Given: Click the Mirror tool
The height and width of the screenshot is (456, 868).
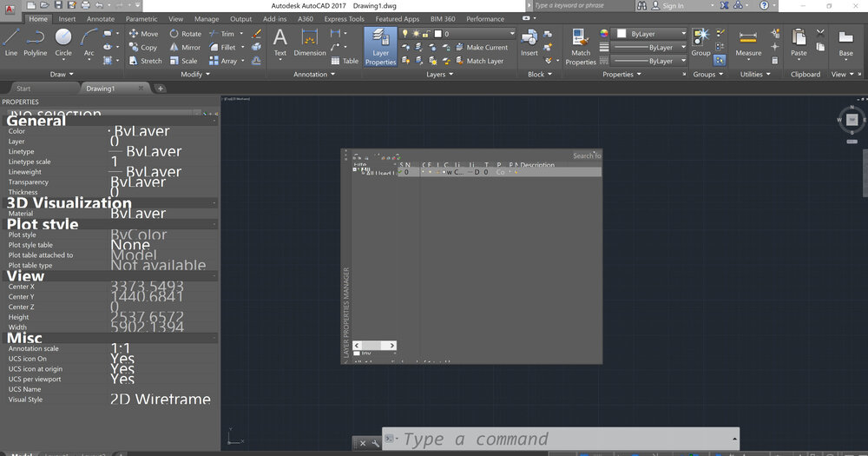Looking at the screenshot, I should click(x=186, y=48).
